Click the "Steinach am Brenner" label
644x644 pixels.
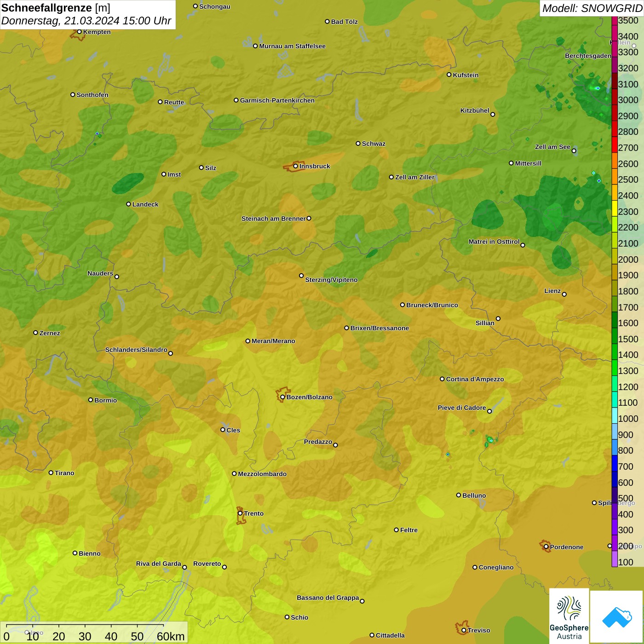click(x=273, y=218)
